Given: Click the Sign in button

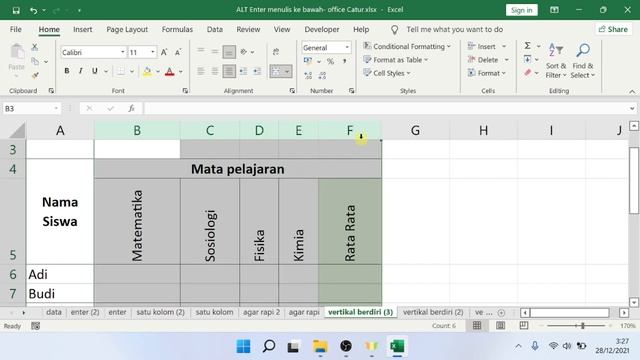Looking at the screenshot, I should coord(522,10).
